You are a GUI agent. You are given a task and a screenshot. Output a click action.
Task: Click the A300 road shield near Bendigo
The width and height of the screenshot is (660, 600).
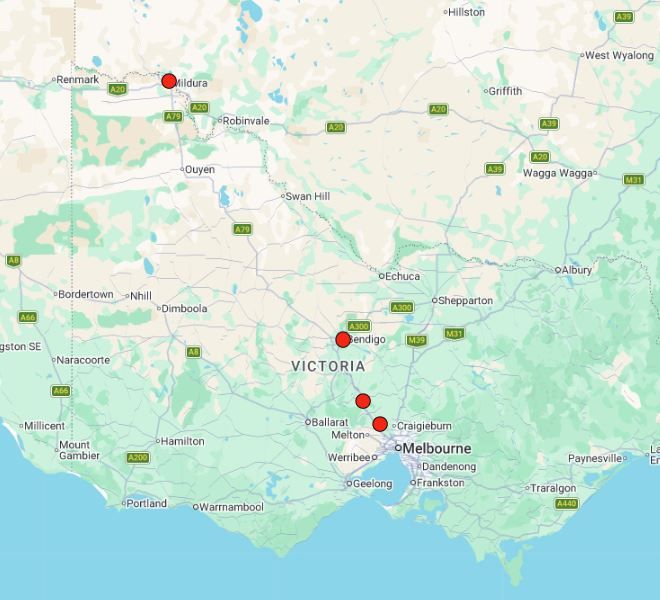coord(359,326)
